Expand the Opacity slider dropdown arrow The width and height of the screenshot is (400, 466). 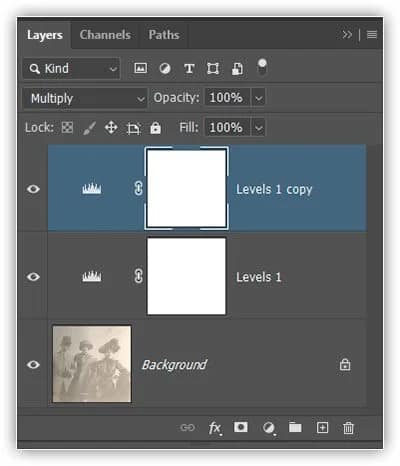pos(259,98)
